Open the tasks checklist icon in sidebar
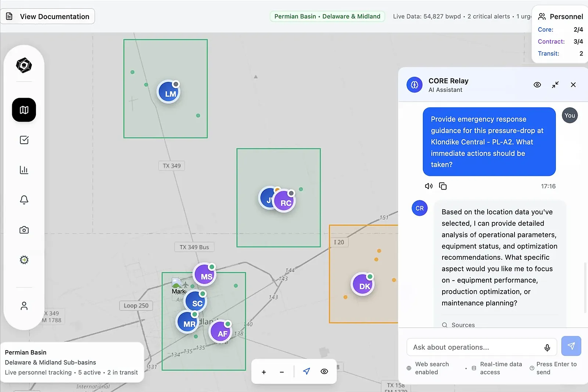The height and width of the screenshot is (392, 588). tap(24, 140)
